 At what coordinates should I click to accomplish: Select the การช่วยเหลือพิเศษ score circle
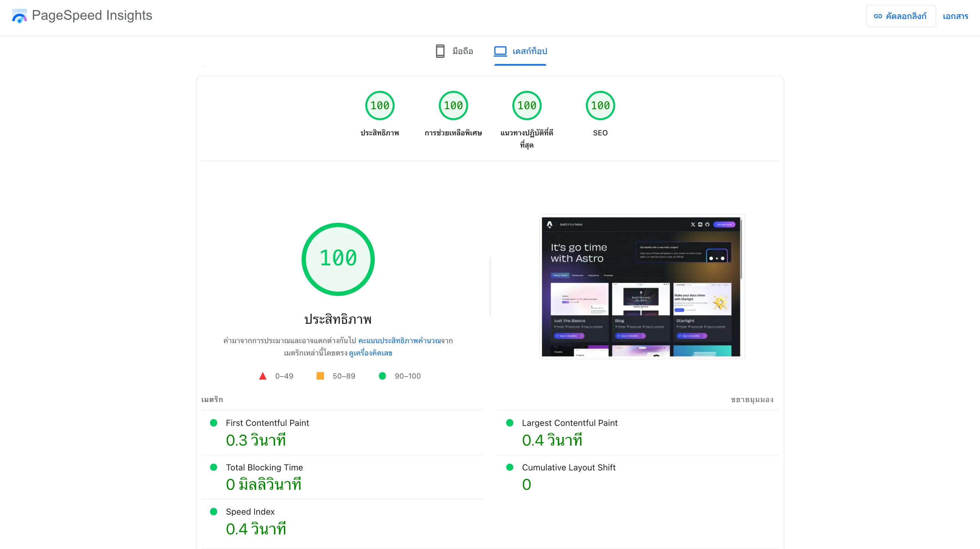point(453,105)
